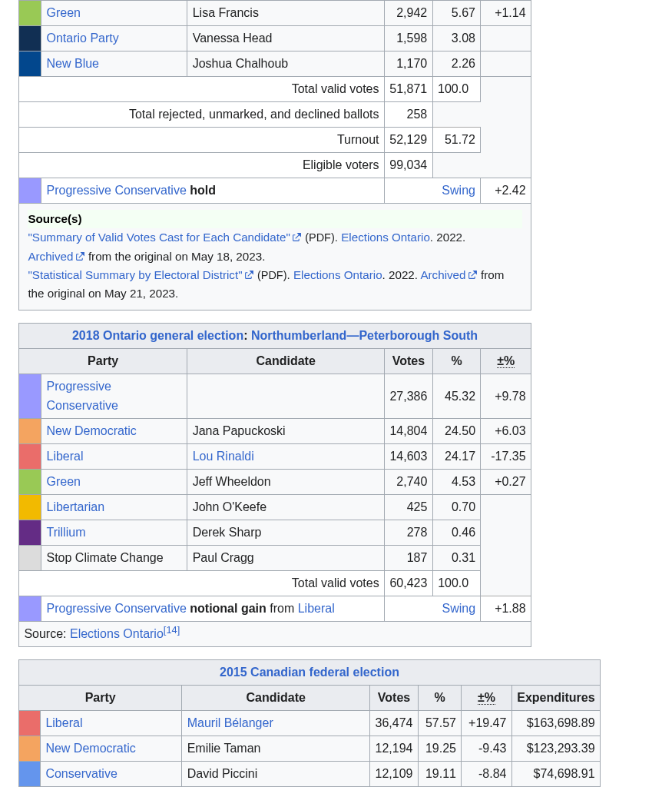The width and height of the screenshot is (672, 787).
Task: Open the Conservative party link for David Piccini
Action: click(81, 774)
